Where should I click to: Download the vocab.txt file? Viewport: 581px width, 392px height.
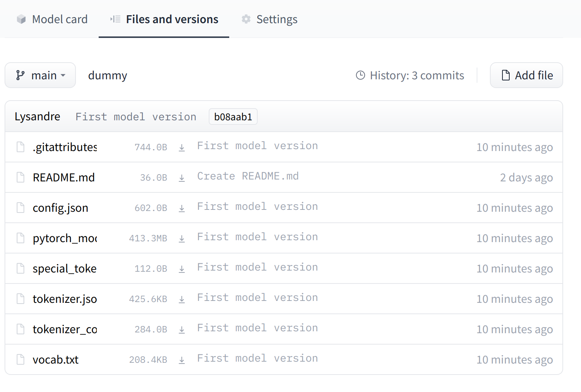click(x=182, y=359)
